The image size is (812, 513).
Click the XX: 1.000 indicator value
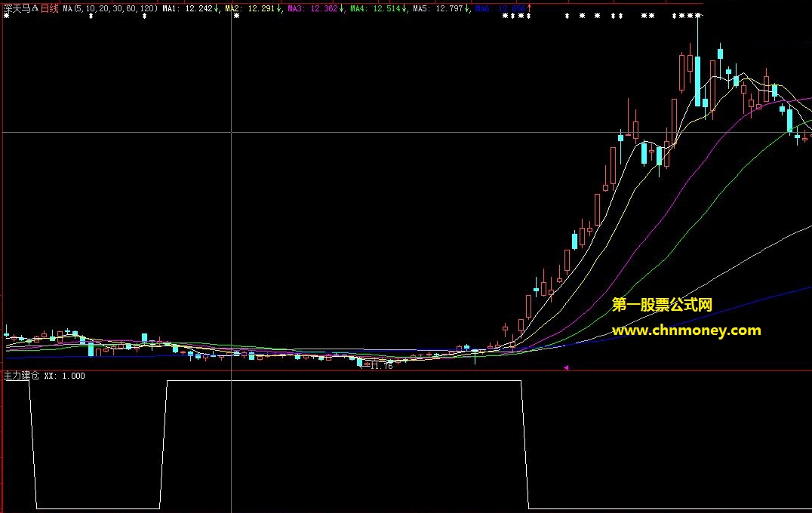(64, 376)
